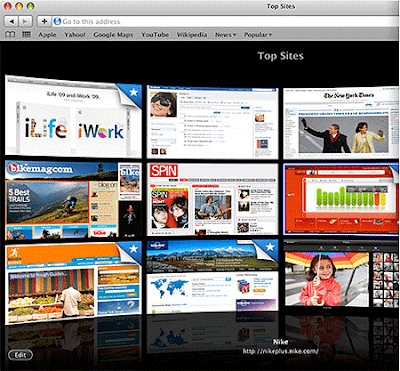Show Top Sites via grid icon
This screenshot has width=400, height=371.
coord(26,34)
